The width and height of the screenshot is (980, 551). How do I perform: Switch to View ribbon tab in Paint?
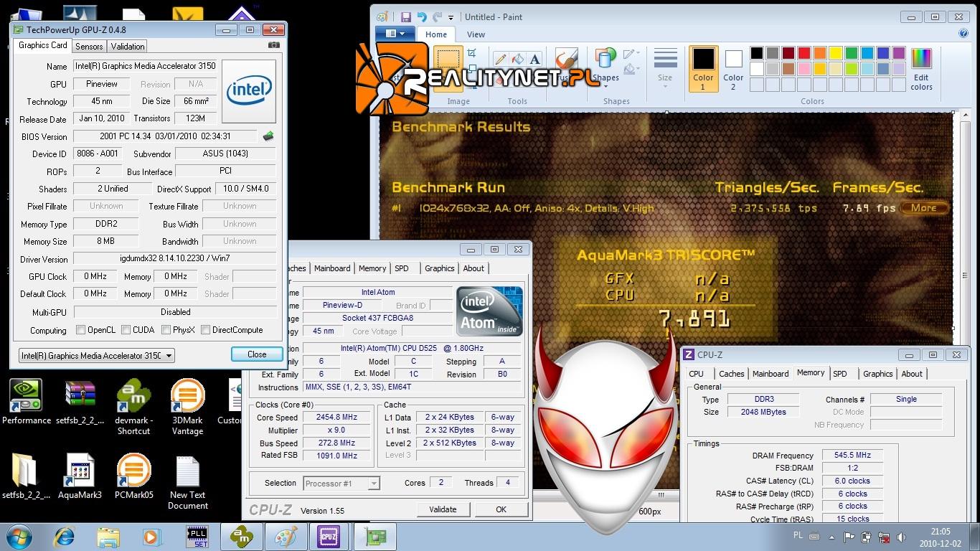pyautogui.click(x=476, y=34)
